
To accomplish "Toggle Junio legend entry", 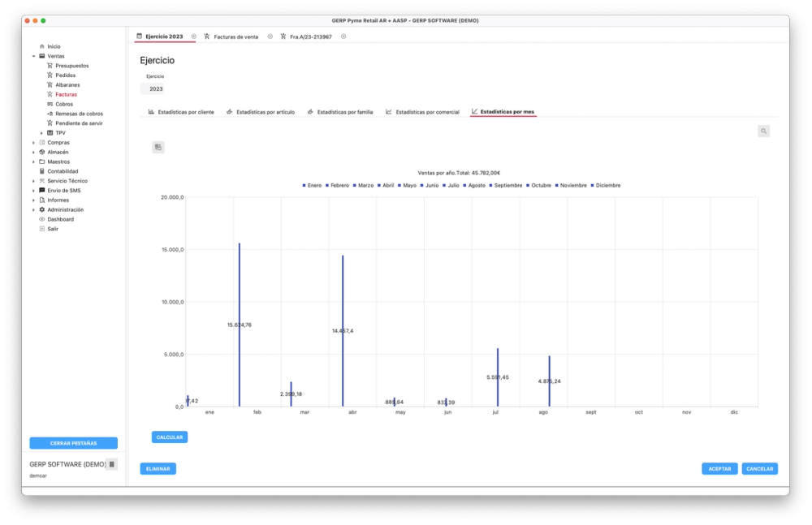I will tap(430, 185).
